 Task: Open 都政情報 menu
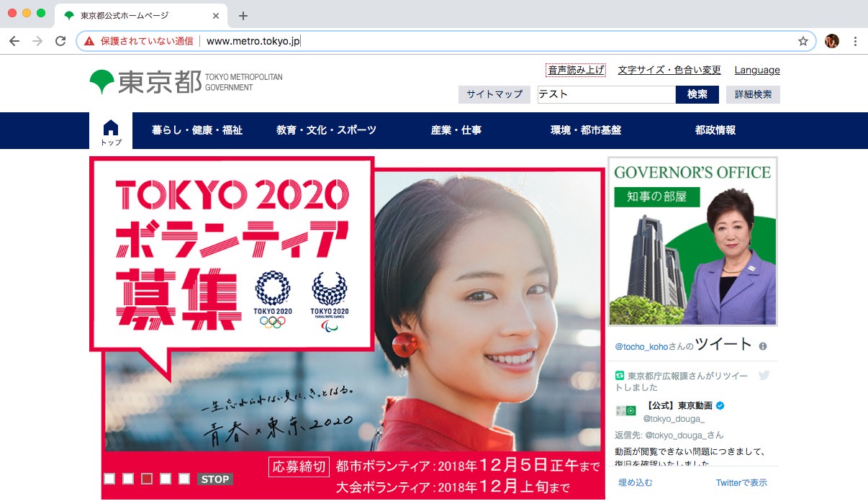coord(715,131)
